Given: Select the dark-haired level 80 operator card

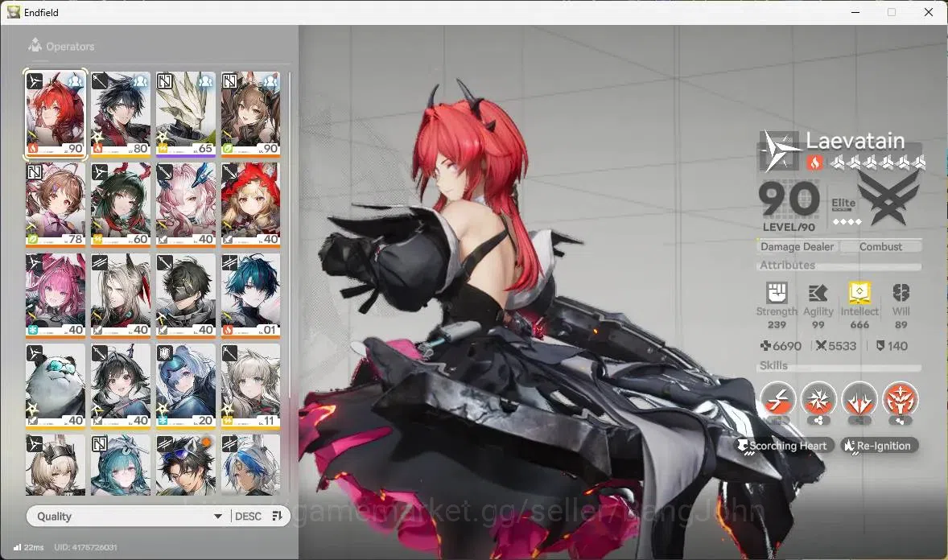Looking at the screenshot, I should pyautogui.click(x=121, y=113).
